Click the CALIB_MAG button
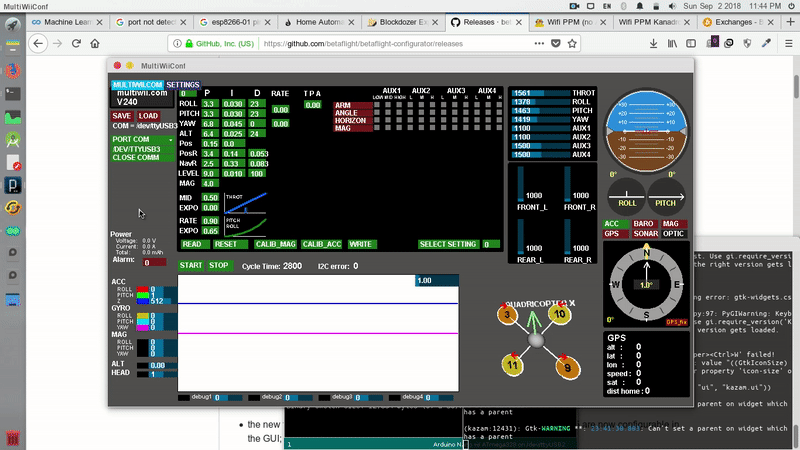The image size is (800, 450). 276,244
